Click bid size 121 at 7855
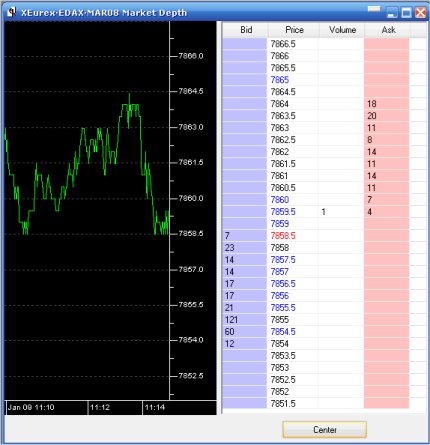Viewport: 430px width, 445px height. tap(245, 320)
